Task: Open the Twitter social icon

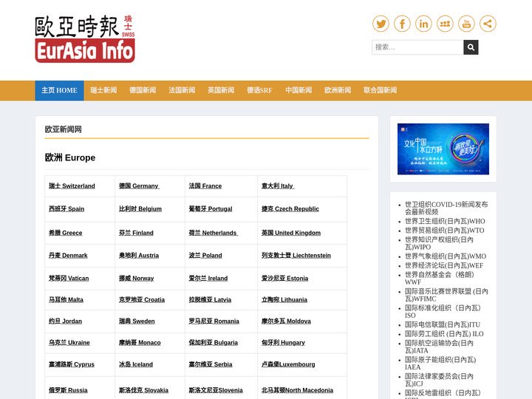Action: tap(381, 24)
